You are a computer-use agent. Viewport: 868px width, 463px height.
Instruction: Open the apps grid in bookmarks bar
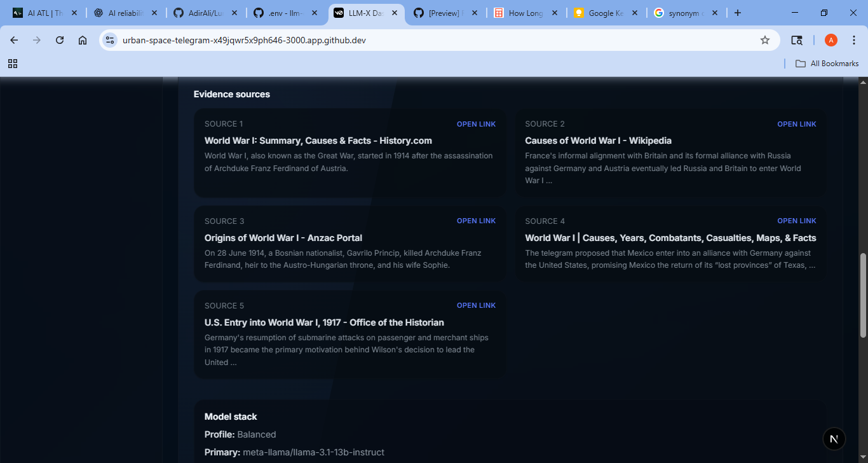[13, 64]
